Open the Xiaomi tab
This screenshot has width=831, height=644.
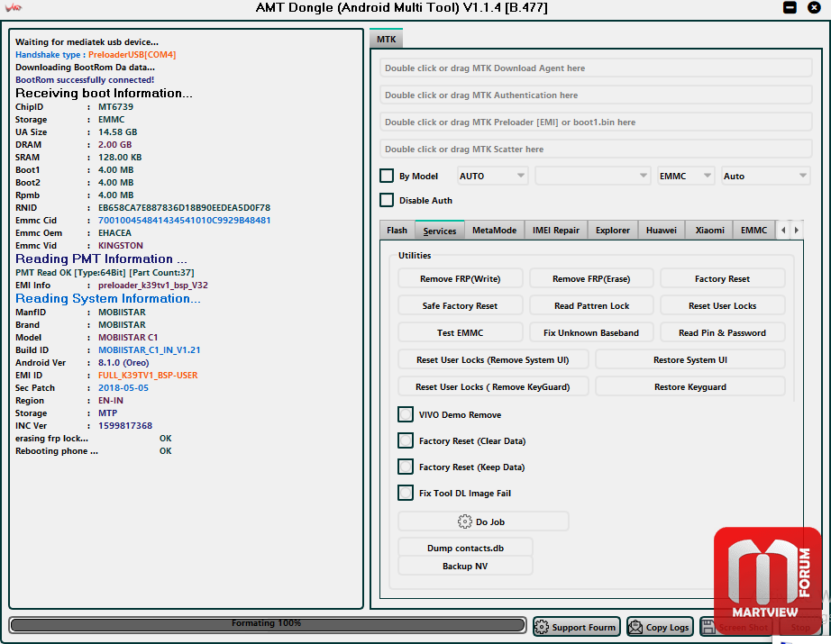click(x=709, y=231)
